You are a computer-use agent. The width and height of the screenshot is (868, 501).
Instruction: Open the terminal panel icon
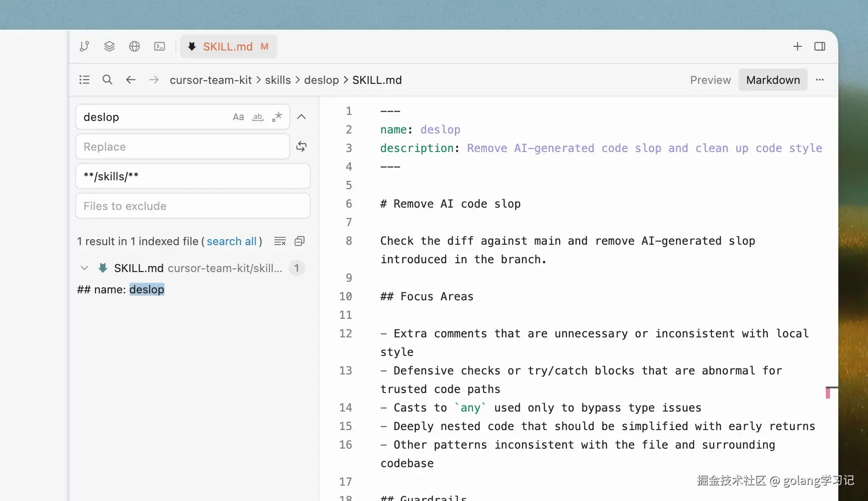(x=160, y=46)
